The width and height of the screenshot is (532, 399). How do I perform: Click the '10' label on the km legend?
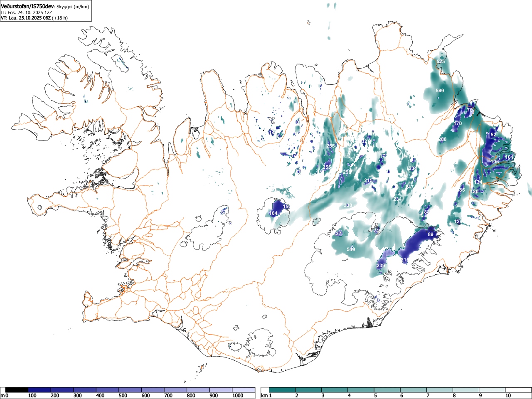[x=508, y=396]
